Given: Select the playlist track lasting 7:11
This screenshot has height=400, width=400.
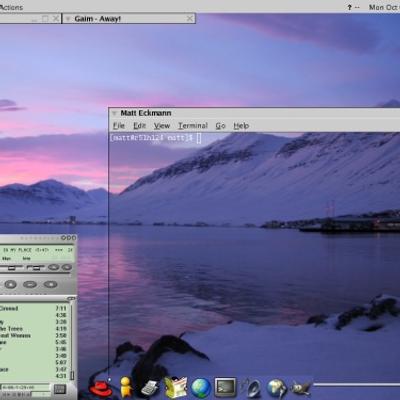Looking at the screenshot, I should [x=33, y=308].
